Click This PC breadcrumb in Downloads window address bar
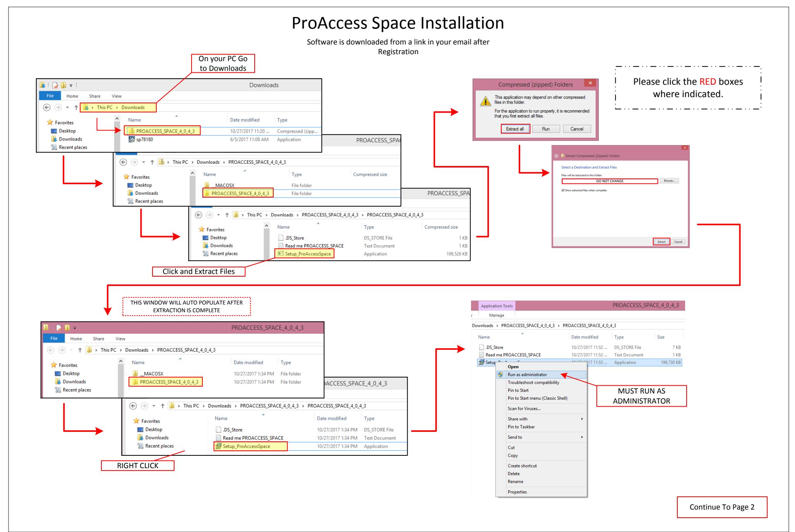This screenshot has height=532, width=795. (x=105, y=108)
